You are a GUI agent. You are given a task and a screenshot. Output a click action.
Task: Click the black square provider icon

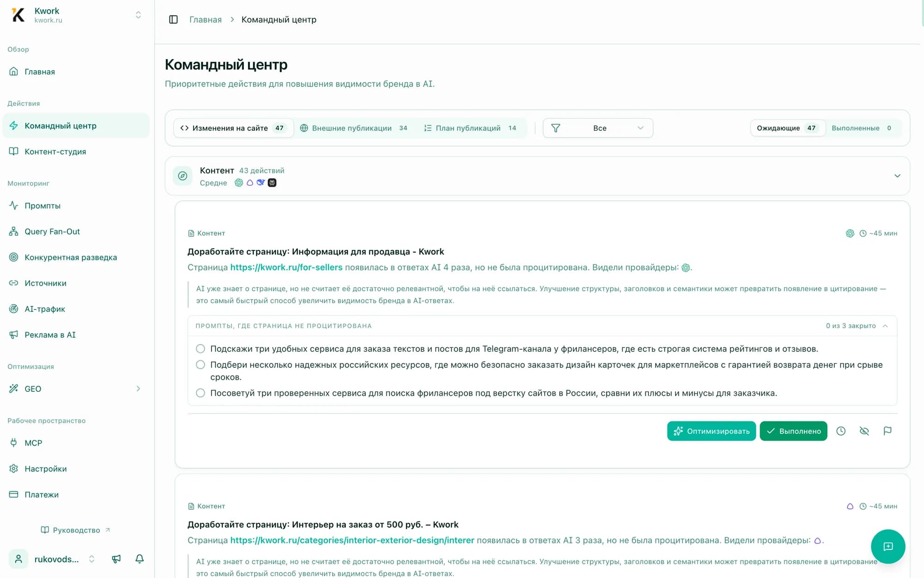pyautogui.click(x=272, y=183)
